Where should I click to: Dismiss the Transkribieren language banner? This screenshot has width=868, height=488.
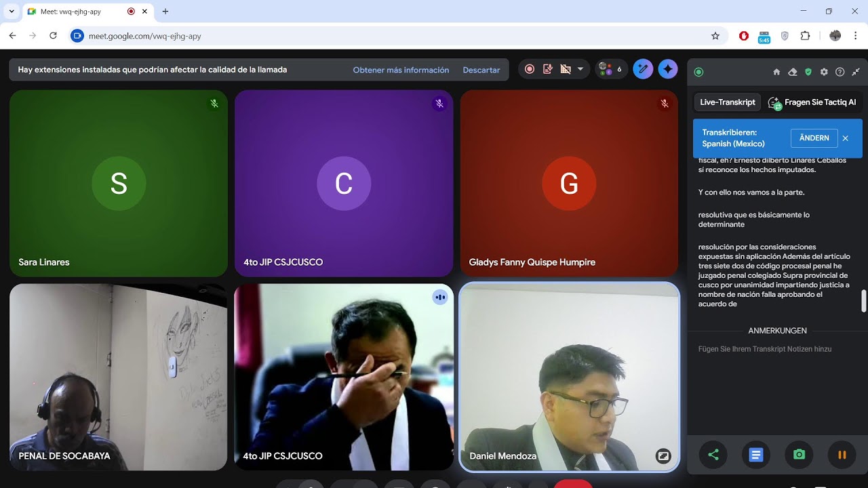tap(846, 138)
